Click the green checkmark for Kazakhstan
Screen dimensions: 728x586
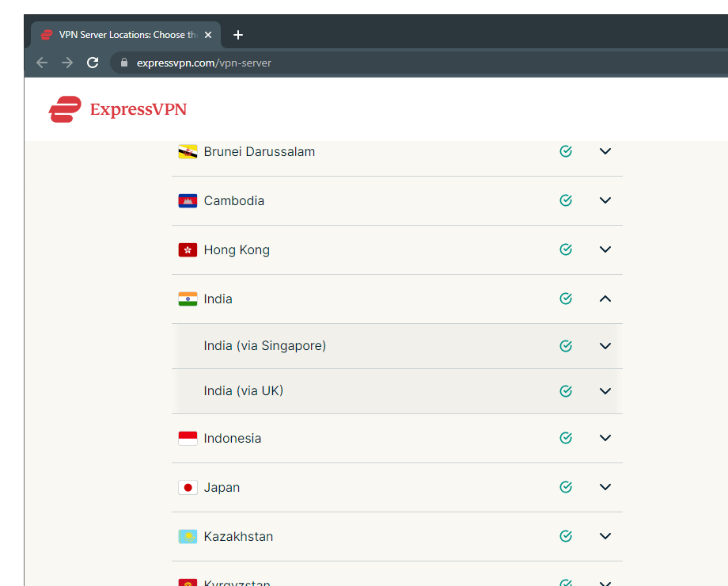(566, 536)
